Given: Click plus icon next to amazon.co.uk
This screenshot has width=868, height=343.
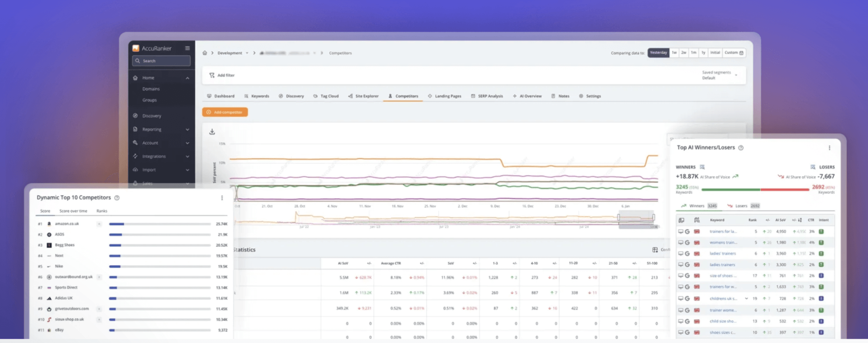Looking at the screenshot, I should [99, 224].
